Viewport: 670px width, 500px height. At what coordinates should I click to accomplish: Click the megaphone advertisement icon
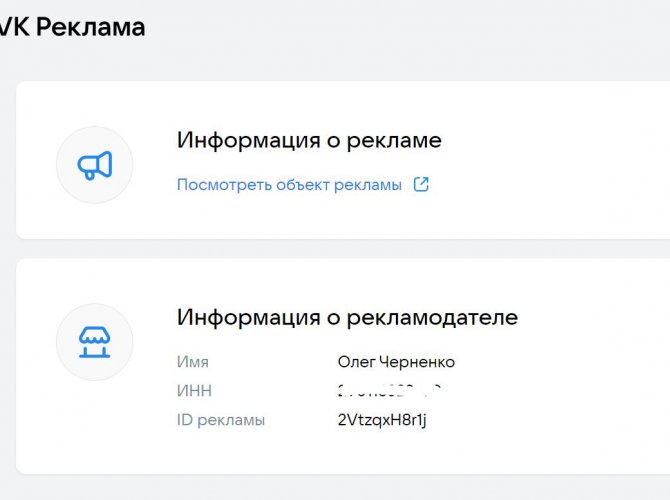(95, 166)
